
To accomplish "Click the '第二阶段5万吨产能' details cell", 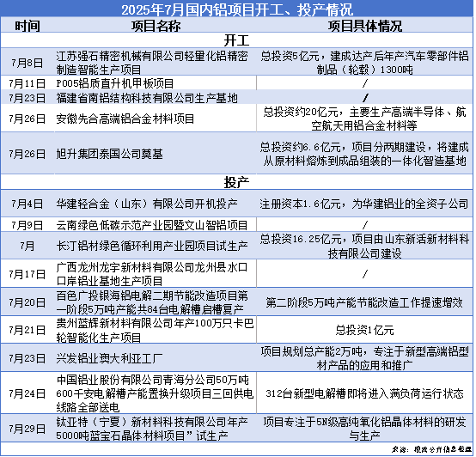I will 364,302.
